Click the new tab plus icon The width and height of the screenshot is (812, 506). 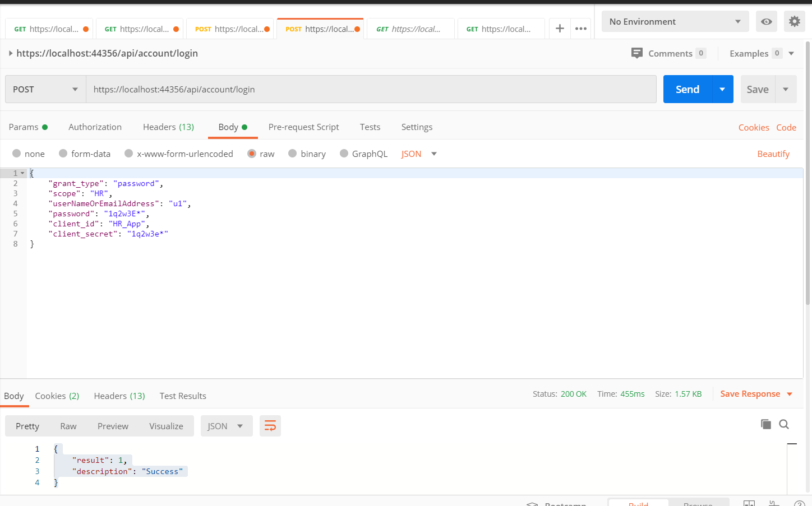pos(559,29)
